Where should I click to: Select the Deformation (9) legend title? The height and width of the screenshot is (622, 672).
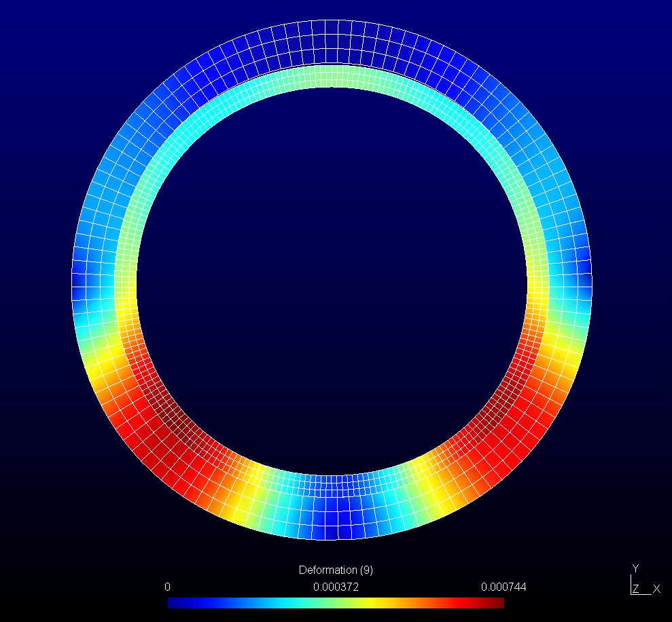tap(334, 570)
